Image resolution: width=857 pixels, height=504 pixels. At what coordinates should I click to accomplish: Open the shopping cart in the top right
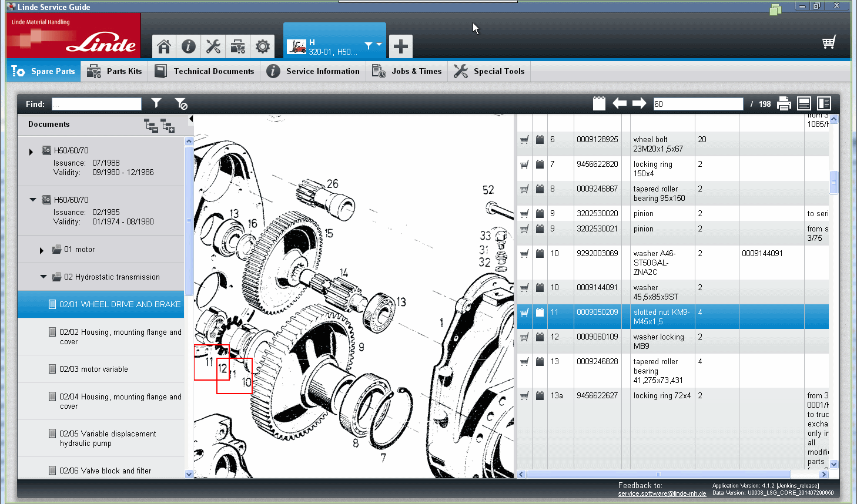(829, 42)
